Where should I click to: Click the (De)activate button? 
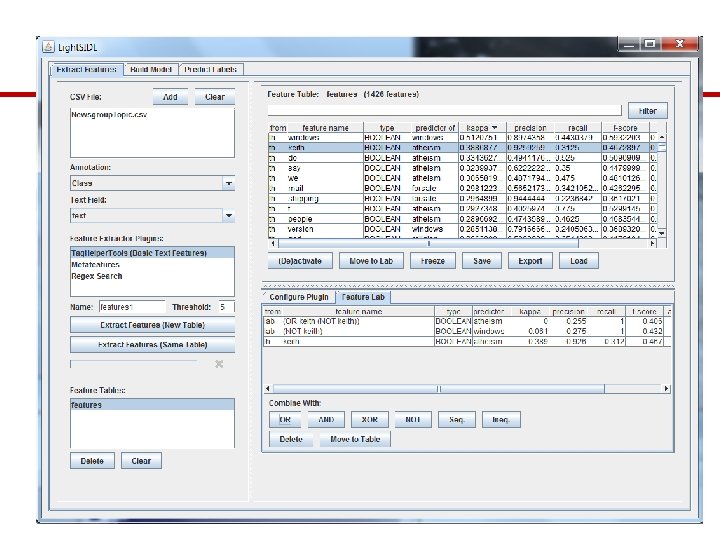[x=300, y=261]
